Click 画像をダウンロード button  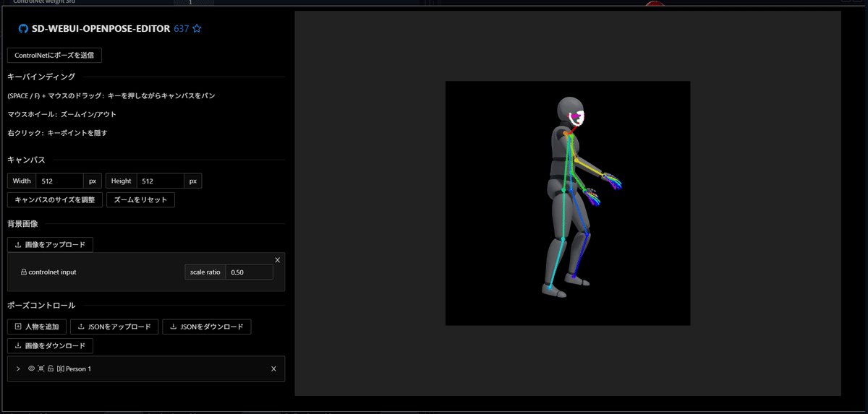tap(50, 346)
